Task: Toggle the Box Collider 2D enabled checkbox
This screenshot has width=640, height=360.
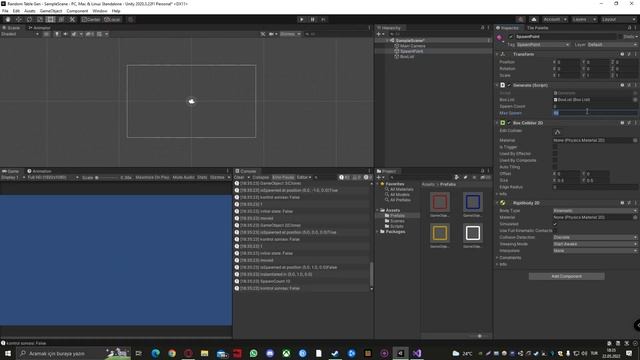Action: pos(509,122)
